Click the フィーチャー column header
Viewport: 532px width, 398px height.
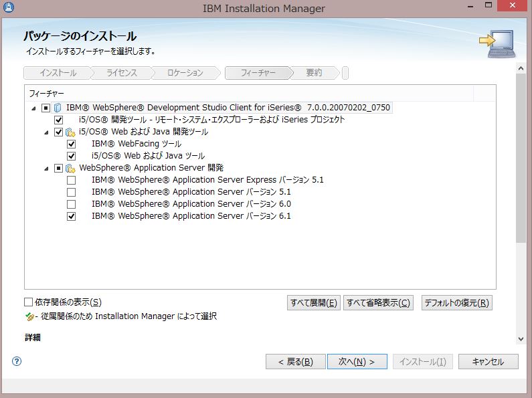249,93
